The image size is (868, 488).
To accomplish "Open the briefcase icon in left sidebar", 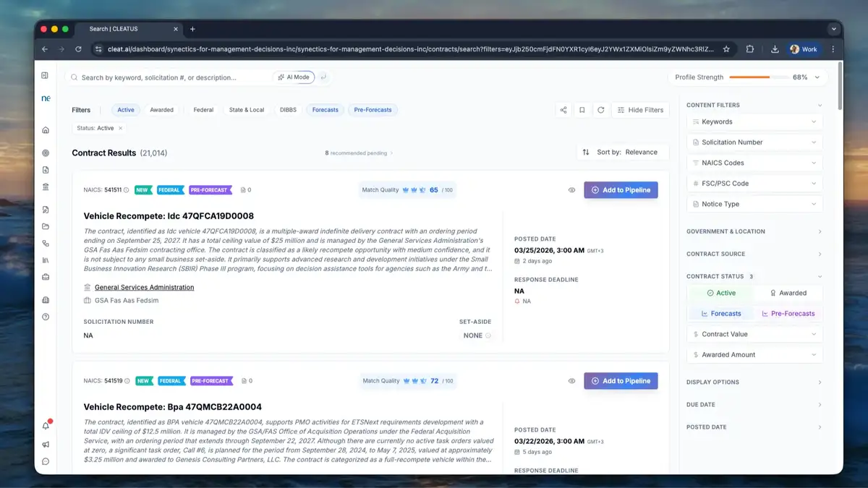I will (x=46, y=277).
